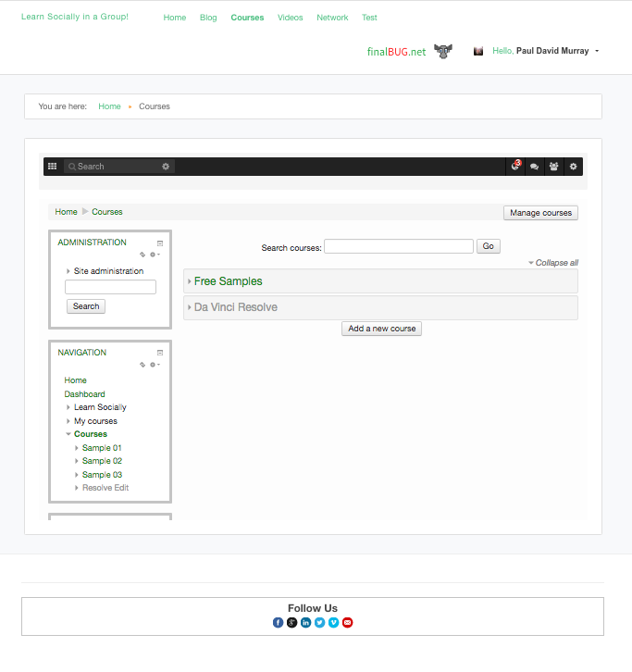Viewport: 632px width, 672px height.
Task: Click the Twitter icon in footer
Action: click(319, 623)
